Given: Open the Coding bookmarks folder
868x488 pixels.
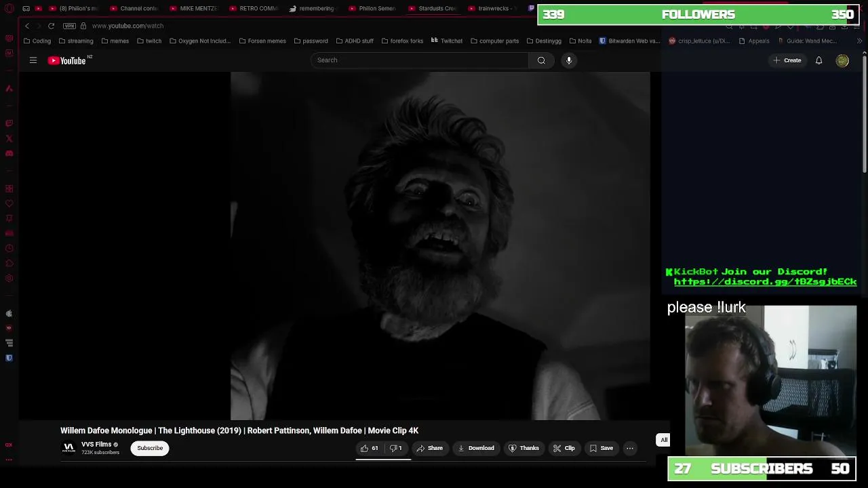Looking at the screenshot, I should 37,41.
